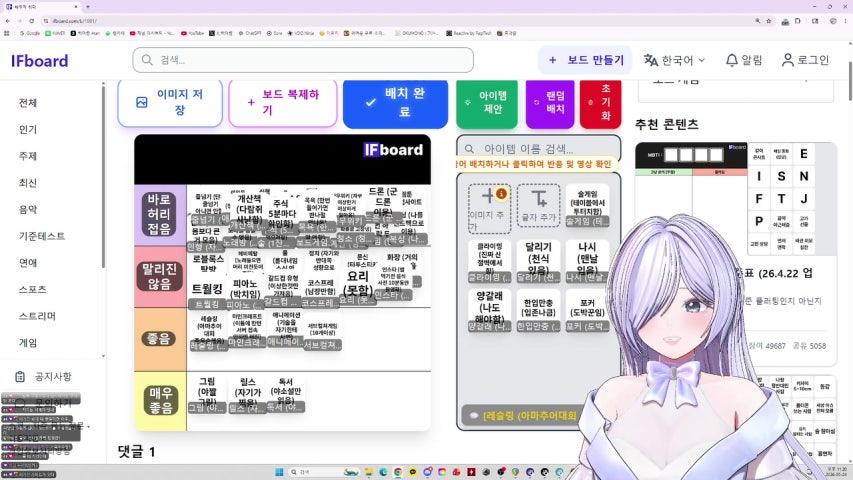Open 기준테스트 category in sidebar
Screen dimensions: 853x480
[42, 236]
